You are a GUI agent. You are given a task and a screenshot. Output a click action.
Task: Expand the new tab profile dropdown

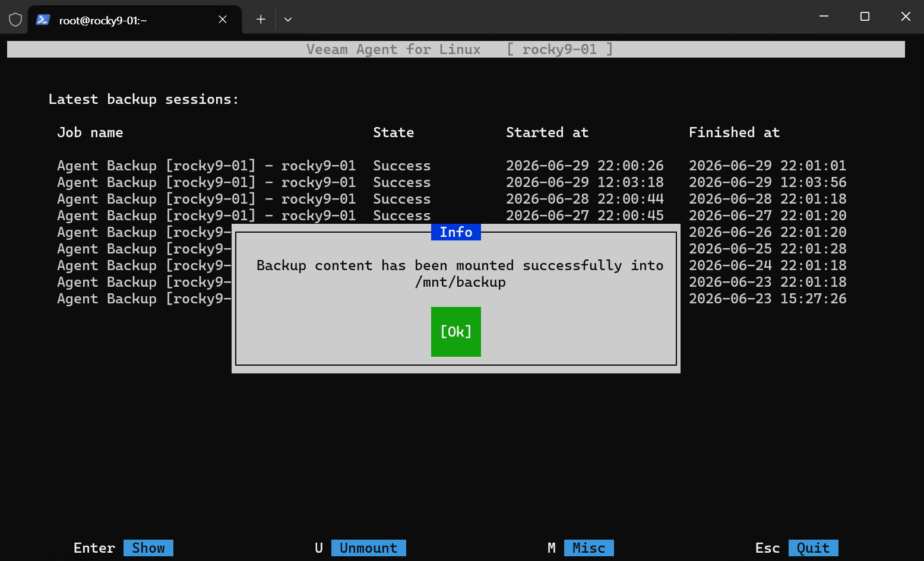click(288, 20)
